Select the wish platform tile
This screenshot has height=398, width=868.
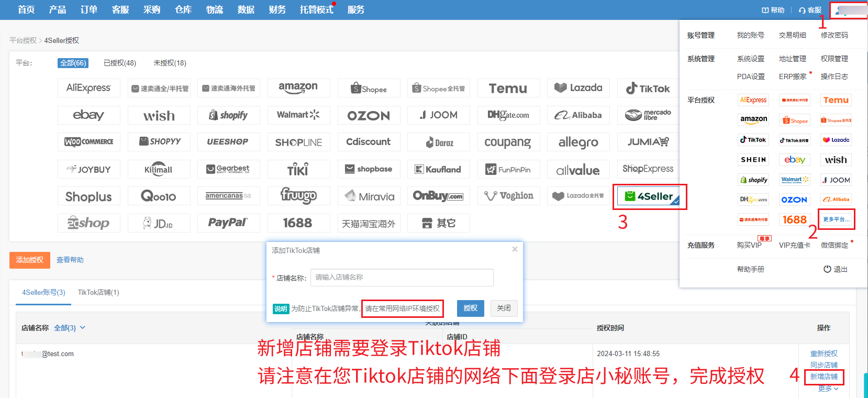click(x=159, y=115)
